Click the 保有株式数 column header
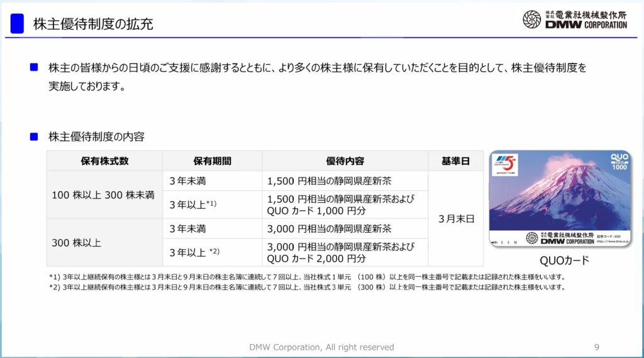The width and height of the screenshot is (644, 358). 104,161
